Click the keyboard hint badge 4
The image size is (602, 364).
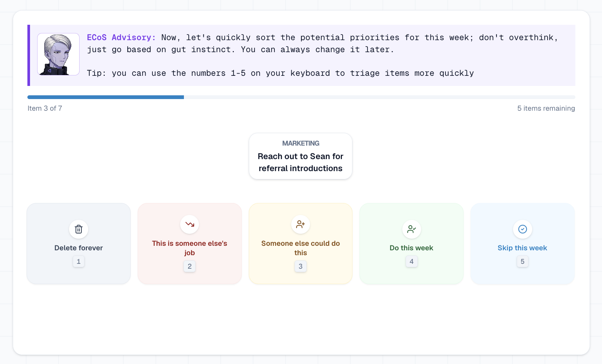(411, 262)
